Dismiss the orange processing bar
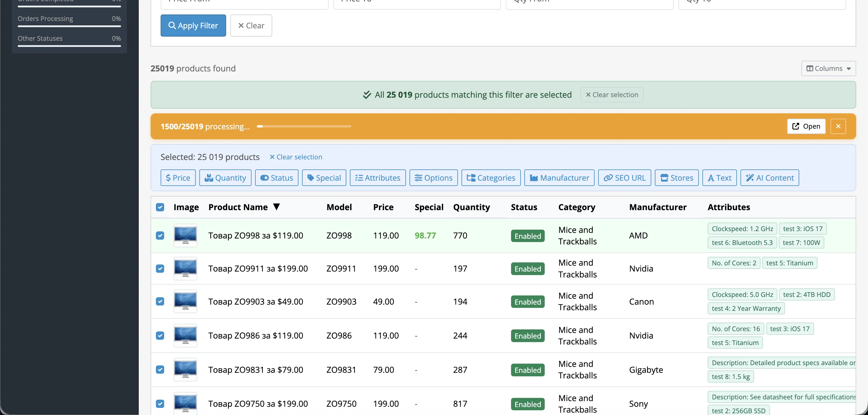The image size is (868, 415). [838, 126]
